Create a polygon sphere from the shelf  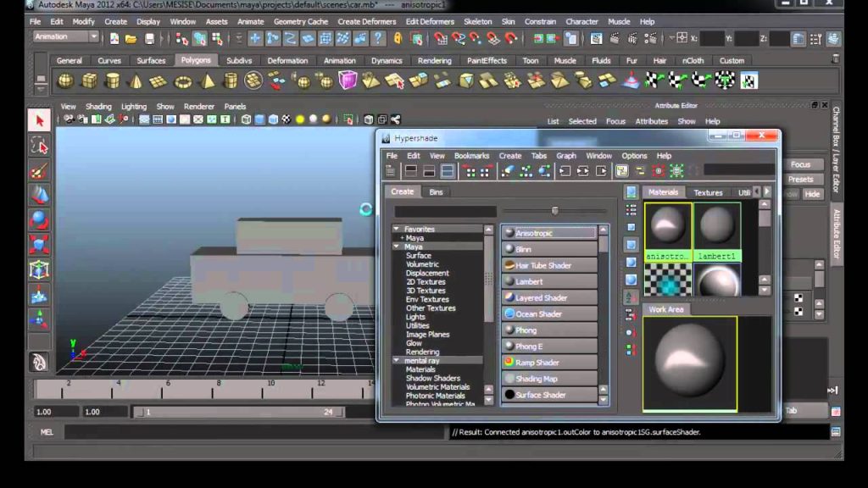[65, 81]
